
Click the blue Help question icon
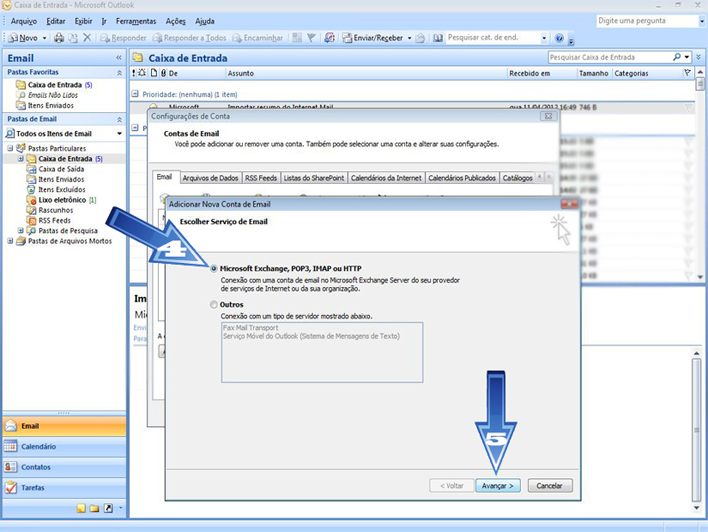tap(559, 38)
